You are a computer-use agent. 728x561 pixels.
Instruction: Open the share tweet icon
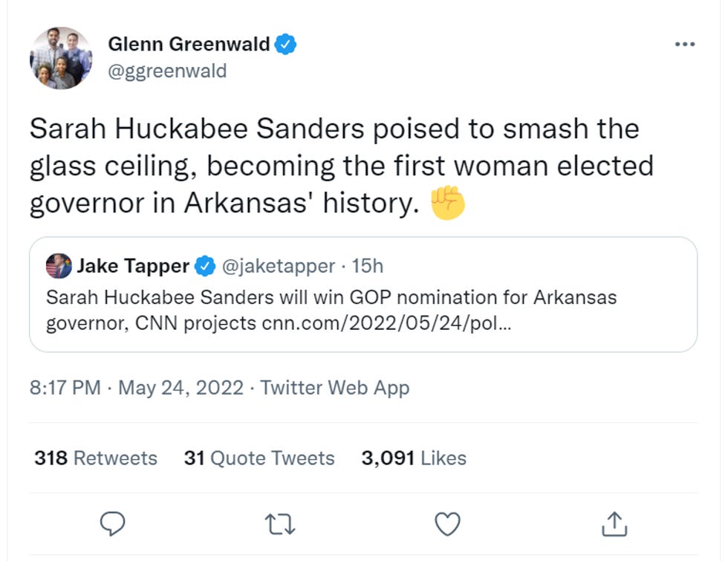click(x=614, y=525)
